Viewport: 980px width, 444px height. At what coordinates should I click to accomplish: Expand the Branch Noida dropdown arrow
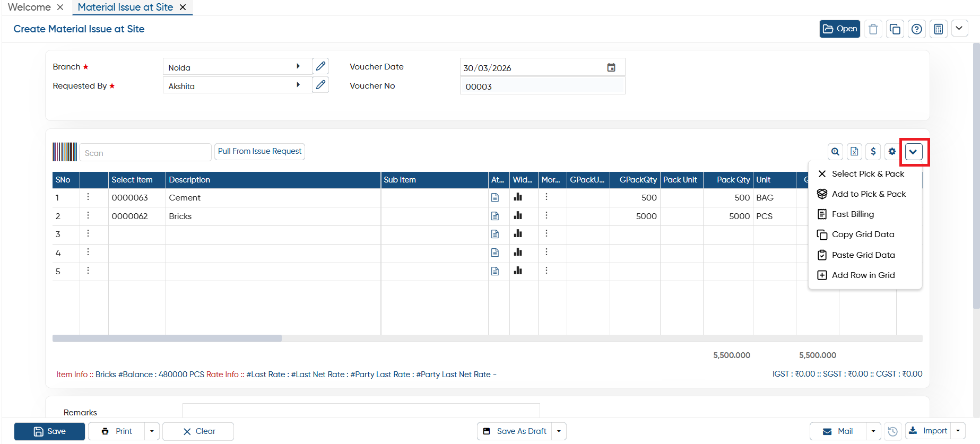[x=298, y=66]
